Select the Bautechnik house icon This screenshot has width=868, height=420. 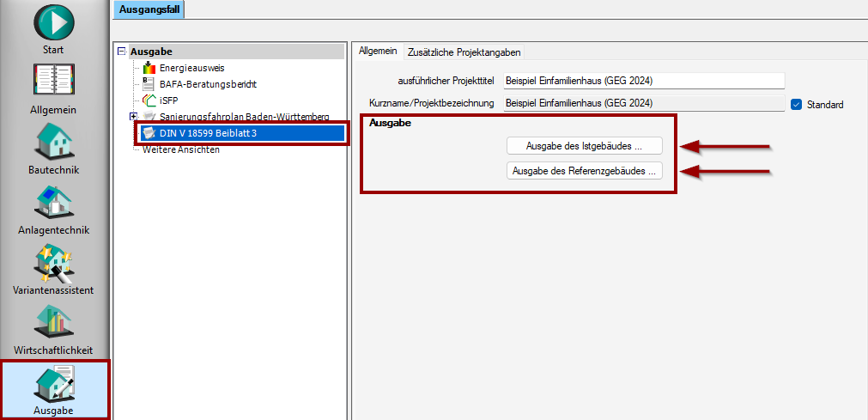coord(53,142)
